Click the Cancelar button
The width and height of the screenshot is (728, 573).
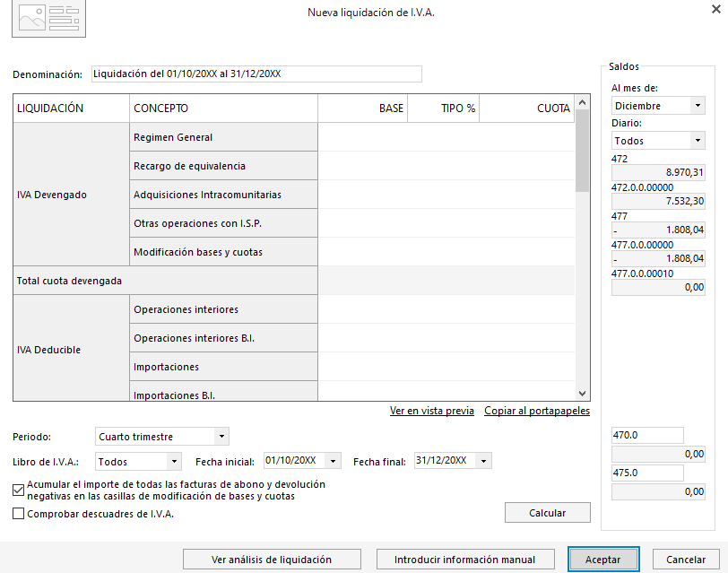click(x=686, y=559)
